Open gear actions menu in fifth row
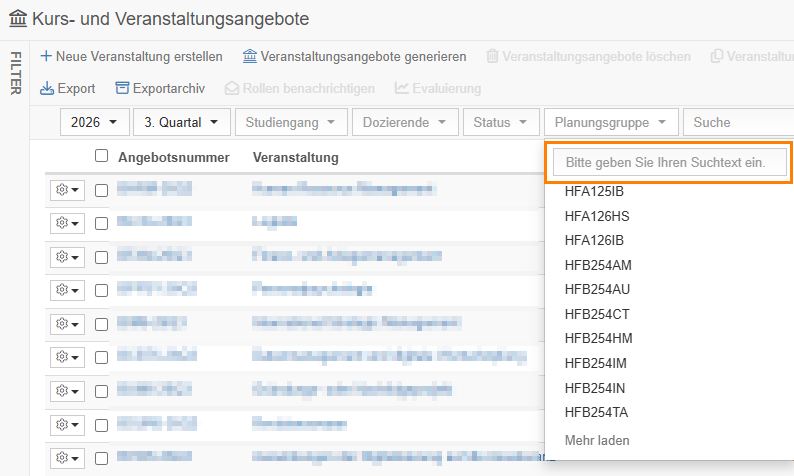The width and height of the screenshot is (794, 476). point(67,324)
